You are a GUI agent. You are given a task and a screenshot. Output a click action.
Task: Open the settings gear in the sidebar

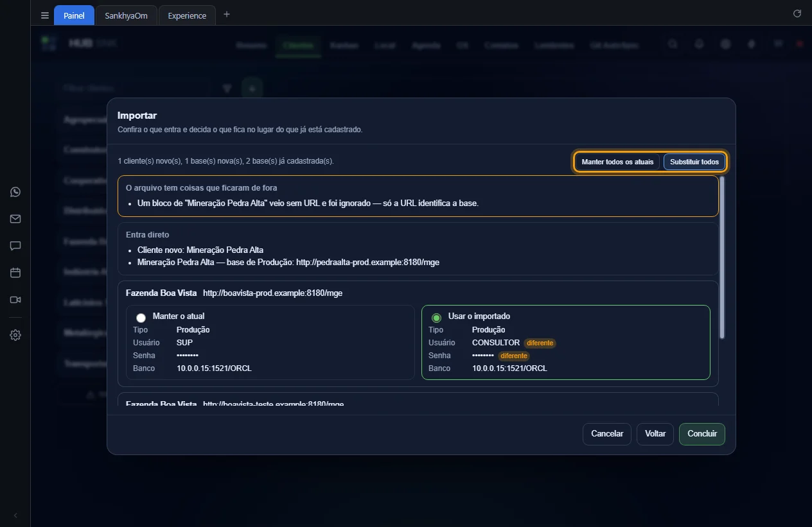tap(15, 335)
